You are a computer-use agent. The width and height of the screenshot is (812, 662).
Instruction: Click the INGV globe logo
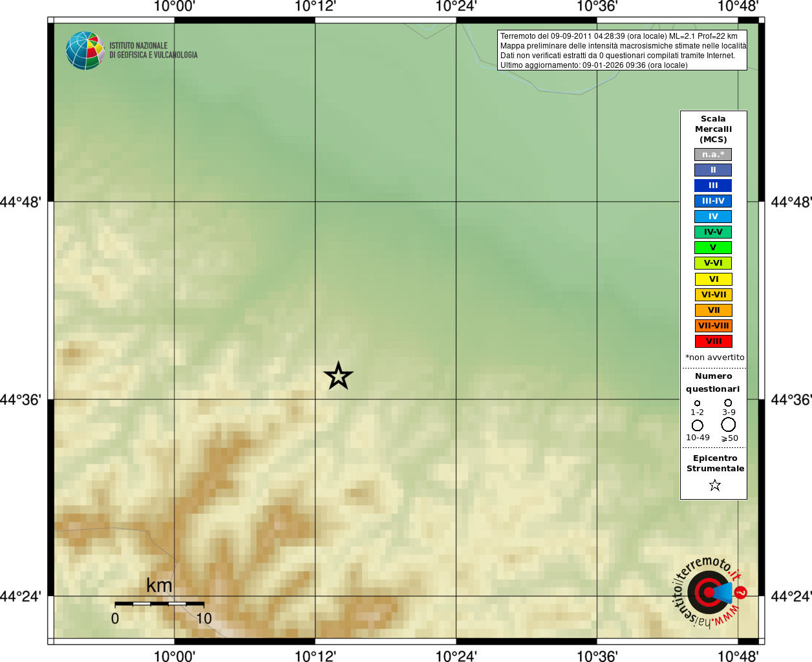coord(85,50)
